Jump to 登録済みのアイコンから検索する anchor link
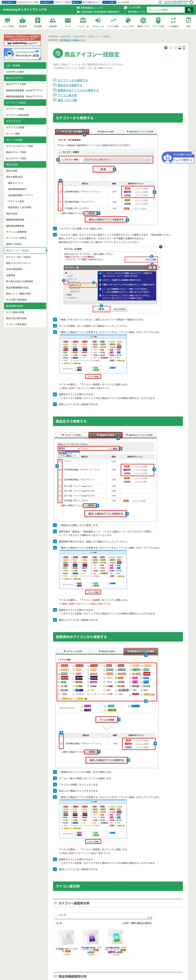The height and width of the screenshot is (980, 196). click(x=78, y=90)
